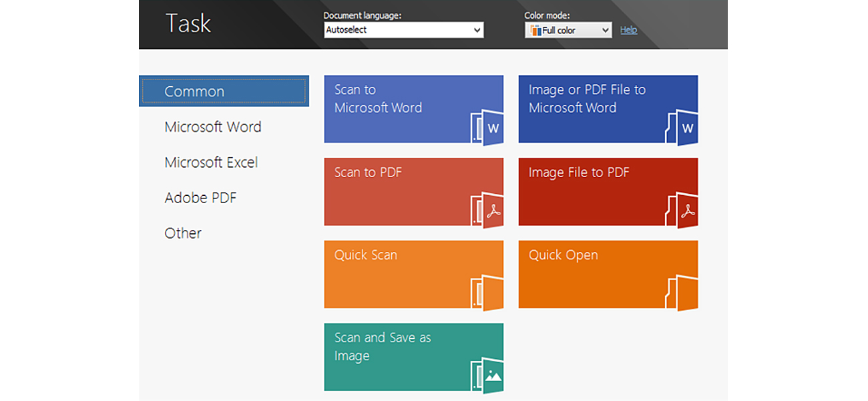Open the Help link
868x401 pixels.
pos(628,30)
